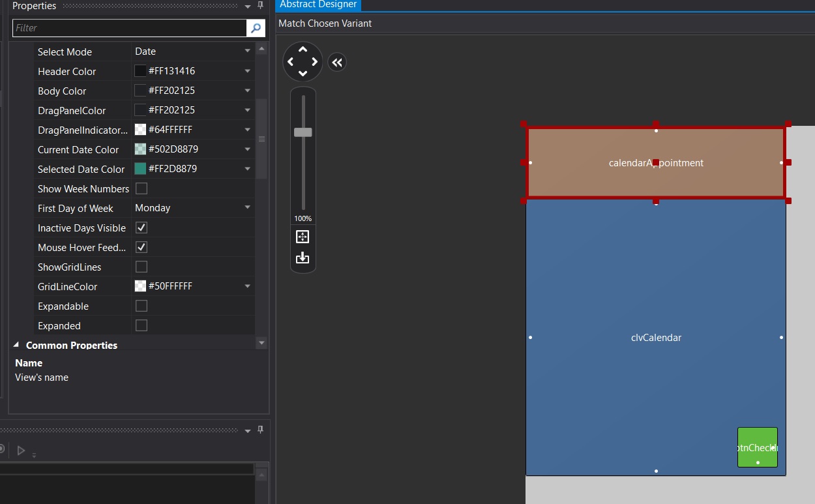Click the Selected Date Color swatch
The width and height of the screenshot is (815, 504).
point(140,169)
